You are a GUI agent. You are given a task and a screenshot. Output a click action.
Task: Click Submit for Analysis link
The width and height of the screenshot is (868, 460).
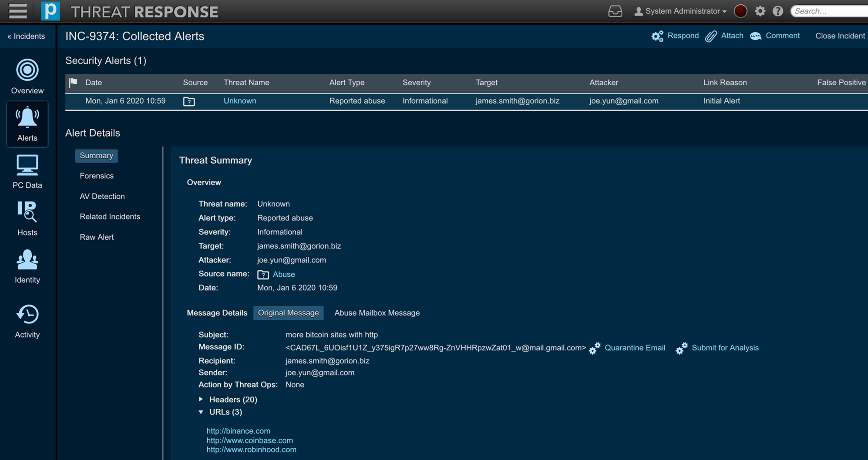(x=725, y=348)
